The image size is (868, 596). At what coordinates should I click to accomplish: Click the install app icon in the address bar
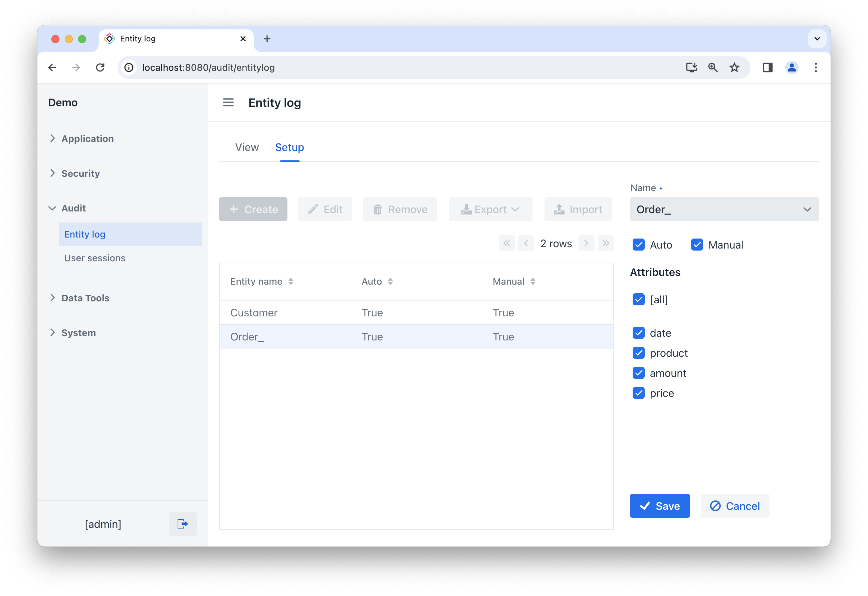(691, 67)
